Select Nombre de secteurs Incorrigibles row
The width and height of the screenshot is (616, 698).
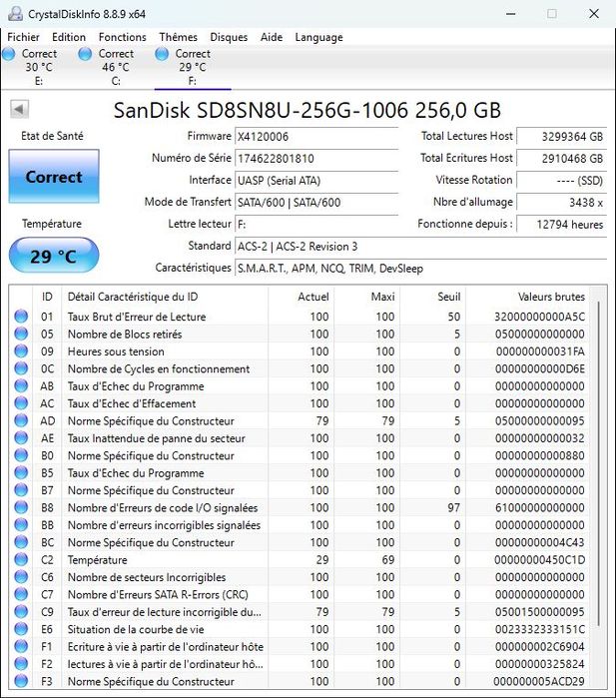301,577
